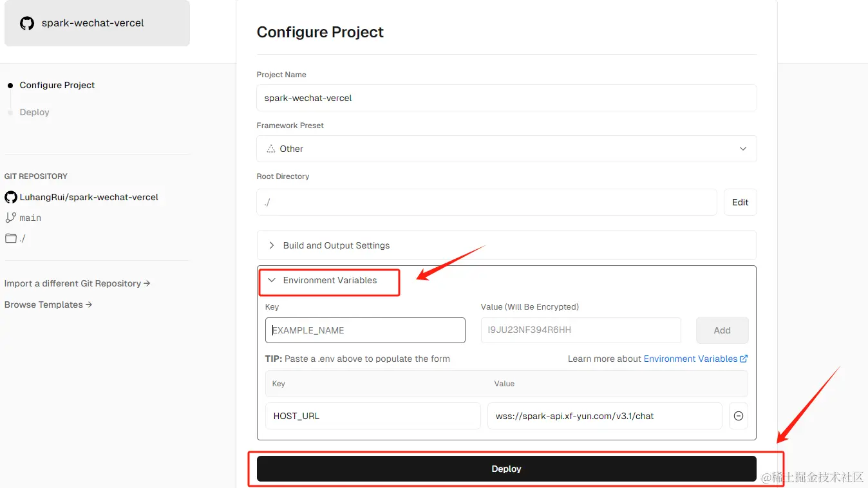Open Import a different Git Repository link
The image size is (868, 488).
(x=77, y=283)
